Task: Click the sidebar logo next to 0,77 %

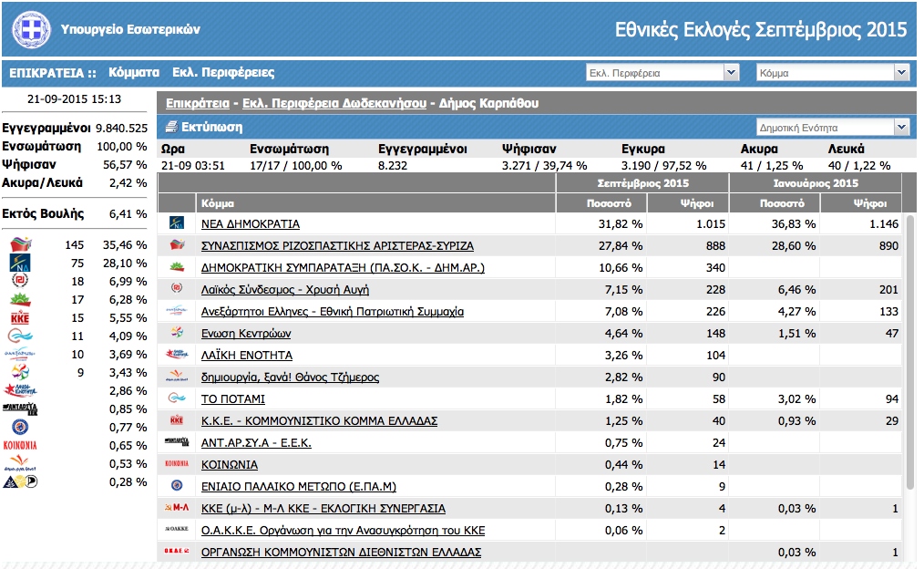Action: pos(20,427)
